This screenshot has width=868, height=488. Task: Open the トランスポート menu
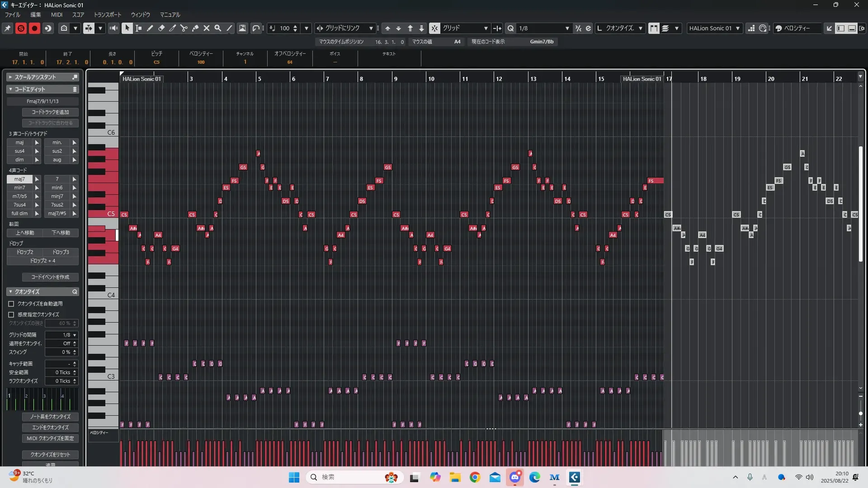(x=107, y=15)
